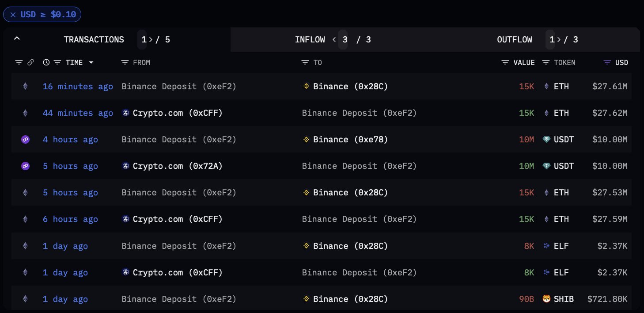Screen dimensions: 644x313
Task: Open the 16 minutes ago transaction
Action: [x=78, y=87]
